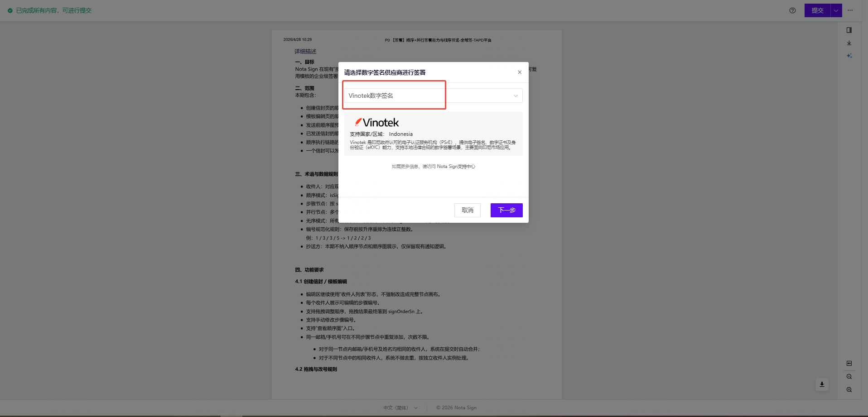Click the 提交 button
This screenshot has height=417, width=868.
[x=817, y=10]
